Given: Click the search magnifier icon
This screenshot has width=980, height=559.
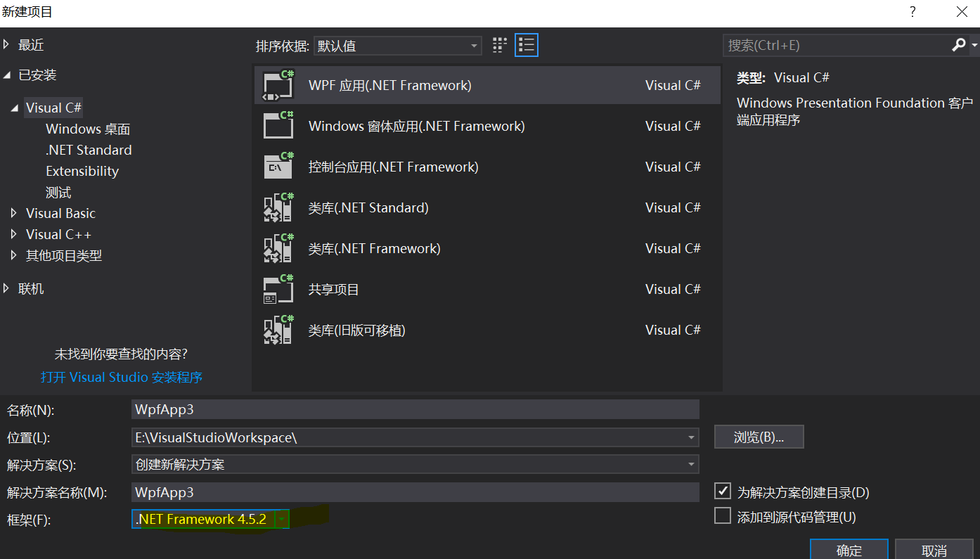Looking at the screenshot, I should (958, 45).
